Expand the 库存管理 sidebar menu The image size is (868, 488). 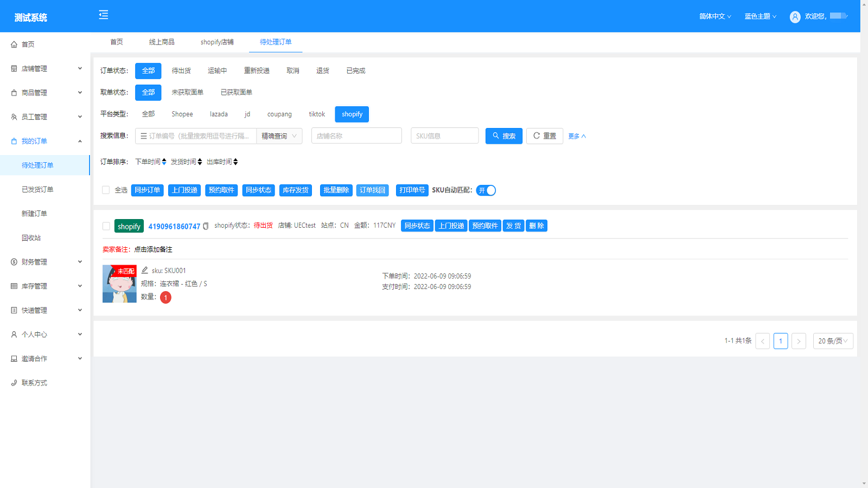pyautogui.click(x=46, y=286)
